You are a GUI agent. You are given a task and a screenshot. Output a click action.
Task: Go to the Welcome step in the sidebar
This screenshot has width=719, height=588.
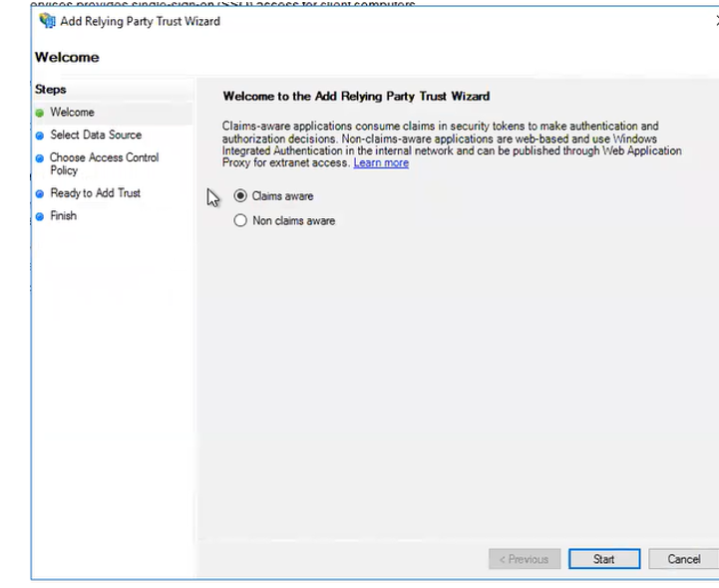(x=72, y=113)
